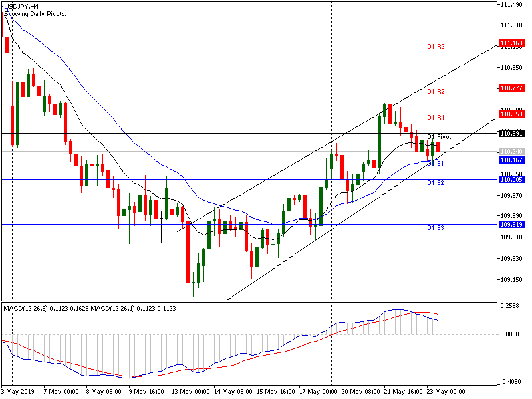Screen dimensions: 532x399
Task: Click the '7 May 00:00' time label
Action: (61, 392)
